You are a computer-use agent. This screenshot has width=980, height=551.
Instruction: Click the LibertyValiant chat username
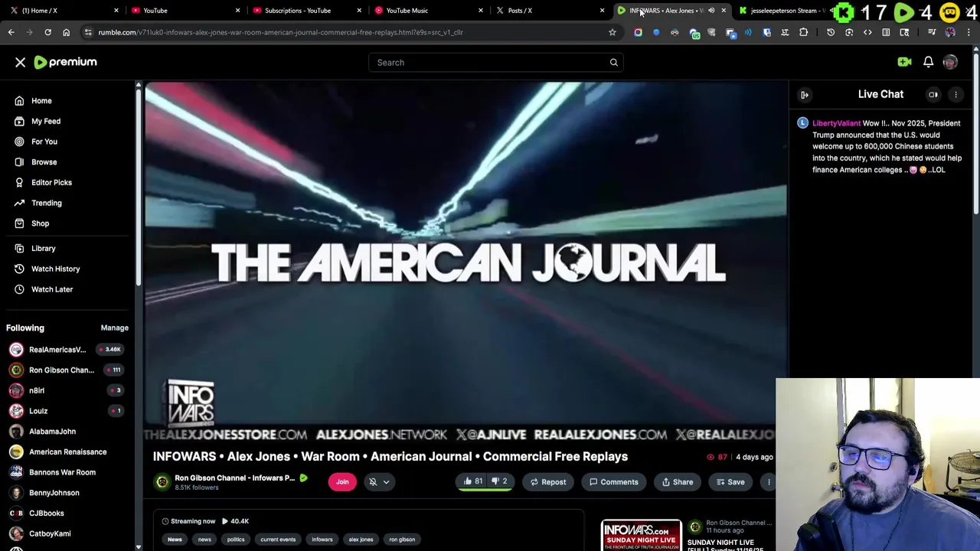(x=836, y=123)
